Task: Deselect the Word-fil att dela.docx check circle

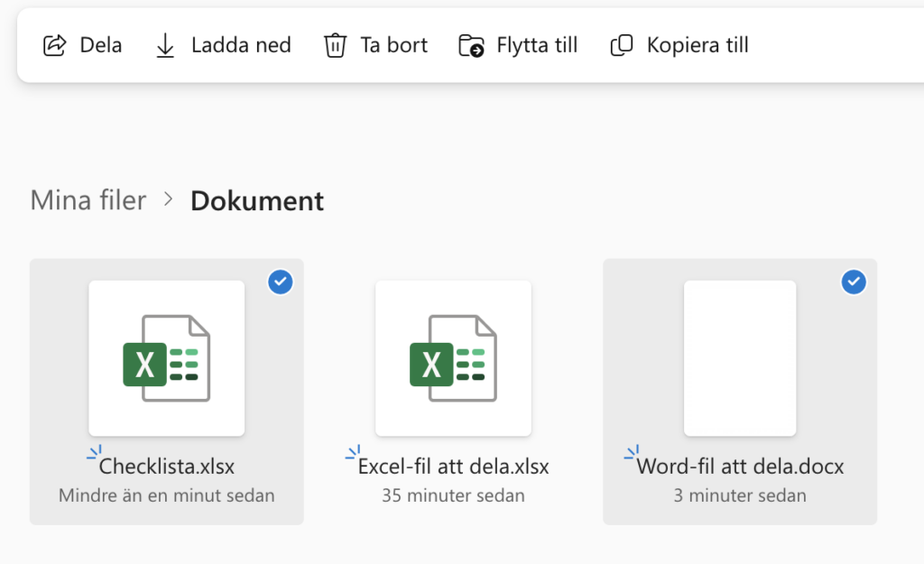Action: 854,282
